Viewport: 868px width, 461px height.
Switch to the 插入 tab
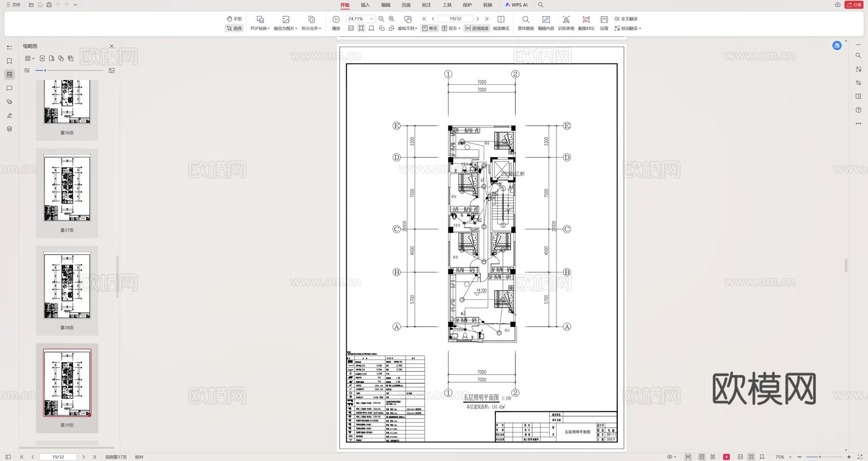365,5
